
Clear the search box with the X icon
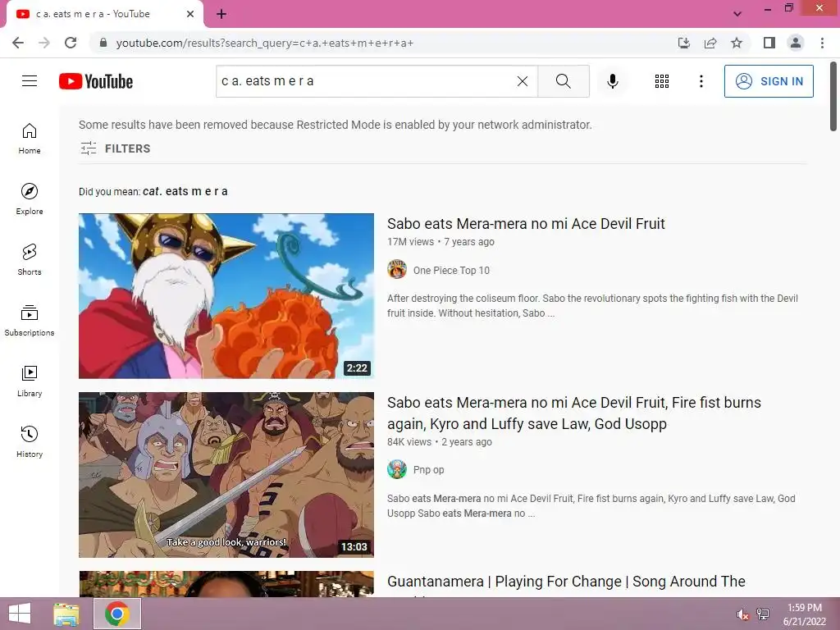pos(523,81)
